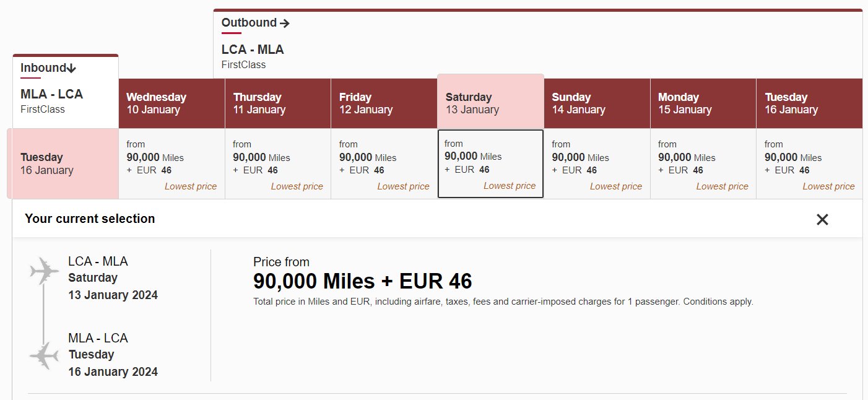
Task: Click the inbound flight airplane icon
Action: click(45, 355)
